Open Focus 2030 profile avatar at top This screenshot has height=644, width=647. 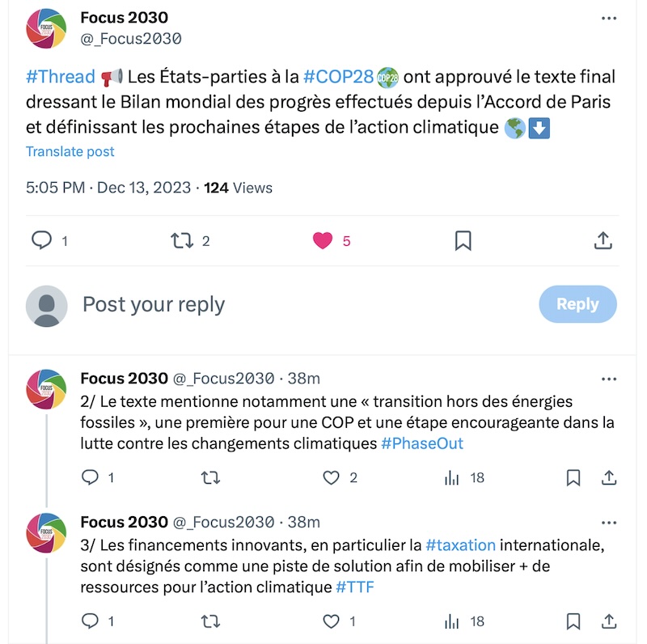click(x=46, y=28)
